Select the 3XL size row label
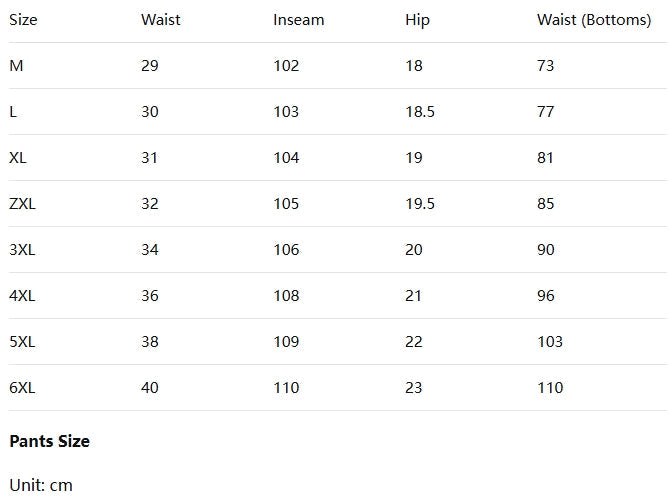Screen dimensions: 669x500 pyautogui.click(x=22, y=250)
